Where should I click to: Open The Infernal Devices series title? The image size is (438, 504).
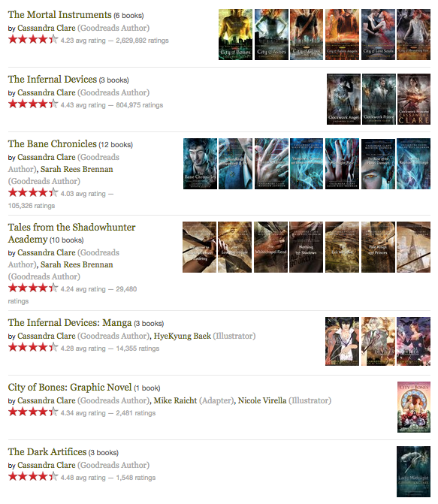[x=53, y=80]
